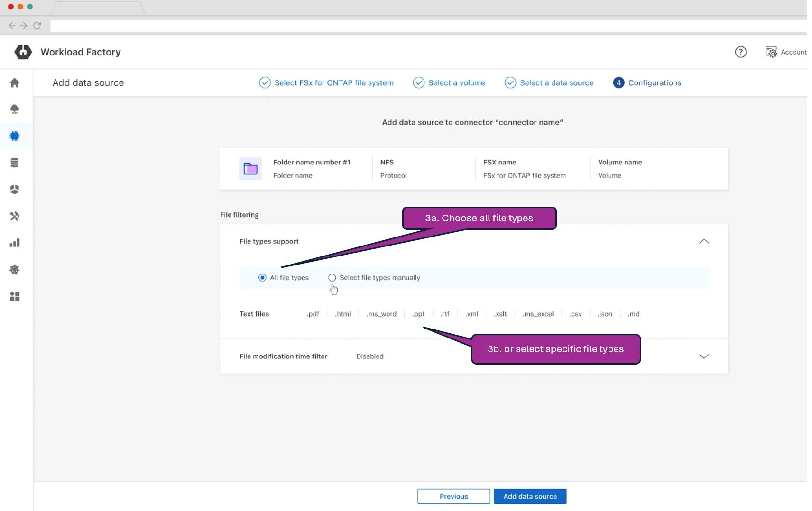Select the All file types radio button

[262, 278]
